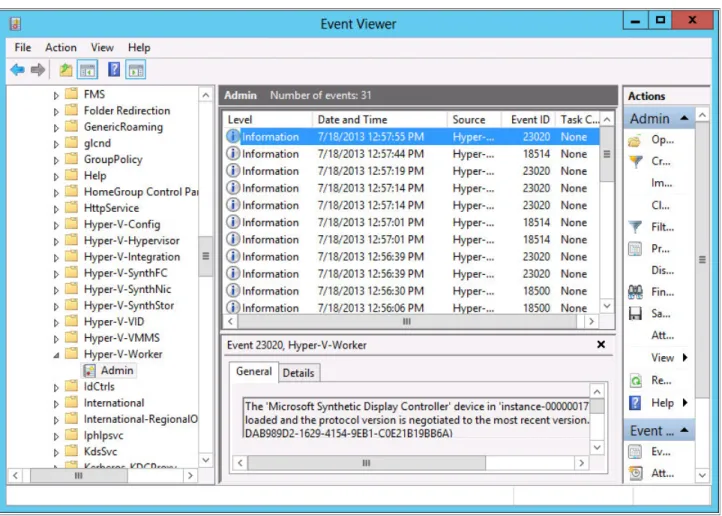Select the event at 7/18/2013 12:56:30 PM
This screenshot has width=722, height=516.
point(411,291)
